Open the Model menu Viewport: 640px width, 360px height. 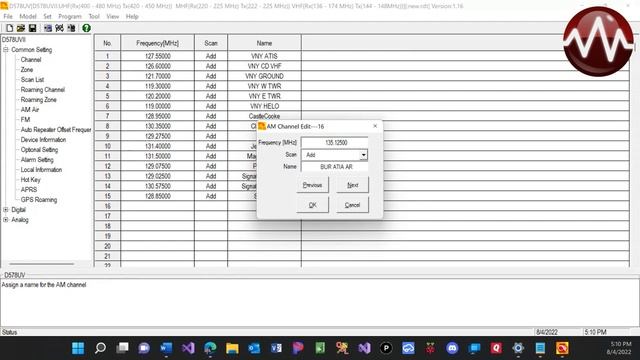[x=28, y=16]
